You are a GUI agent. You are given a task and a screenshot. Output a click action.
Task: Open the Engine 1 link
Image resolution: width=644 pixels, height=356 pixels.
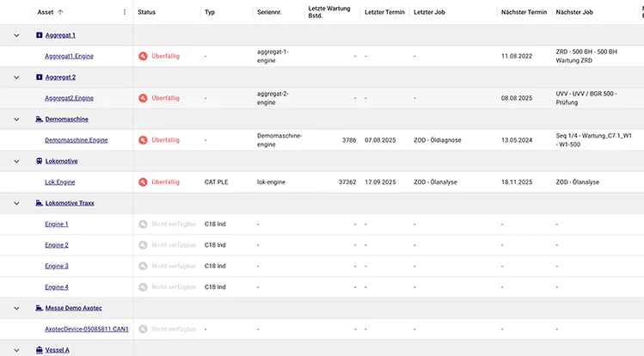click(56, 224)
